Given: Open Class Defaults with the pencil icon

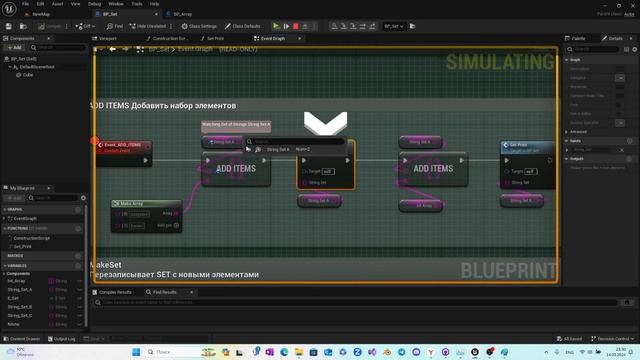Looking at the screenshot, I should 242,26.
